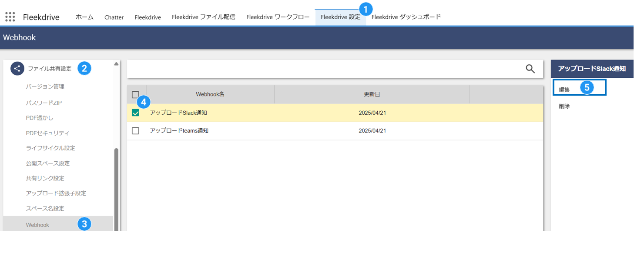Viewport: 644px width, 253px height.
Task: Click the search magnifier icon
Action: (x=530, y=69)
